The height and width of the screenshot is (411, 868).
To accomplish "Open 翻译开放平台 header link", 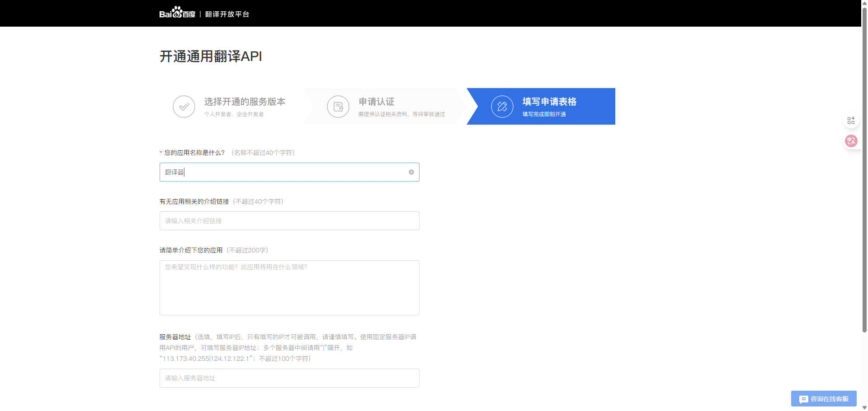I will [227, 14].
